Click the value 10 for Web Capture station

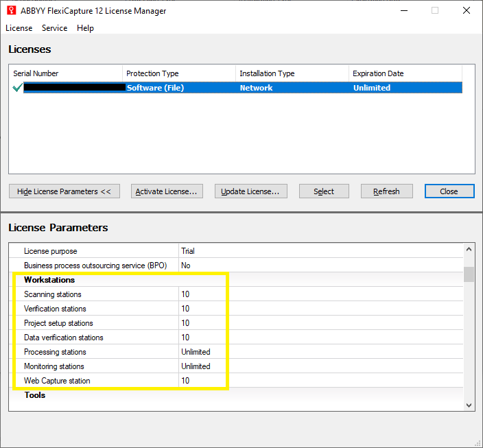(185, 381)
